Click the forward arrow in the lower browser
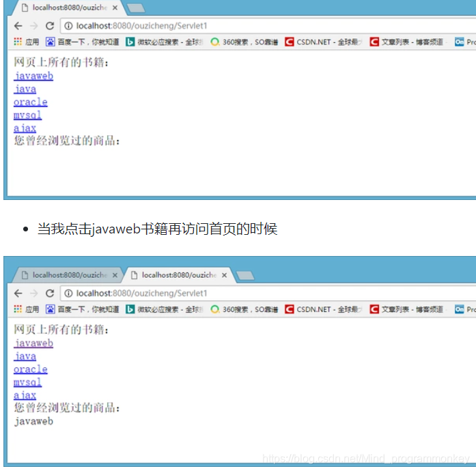 [34, 293]
